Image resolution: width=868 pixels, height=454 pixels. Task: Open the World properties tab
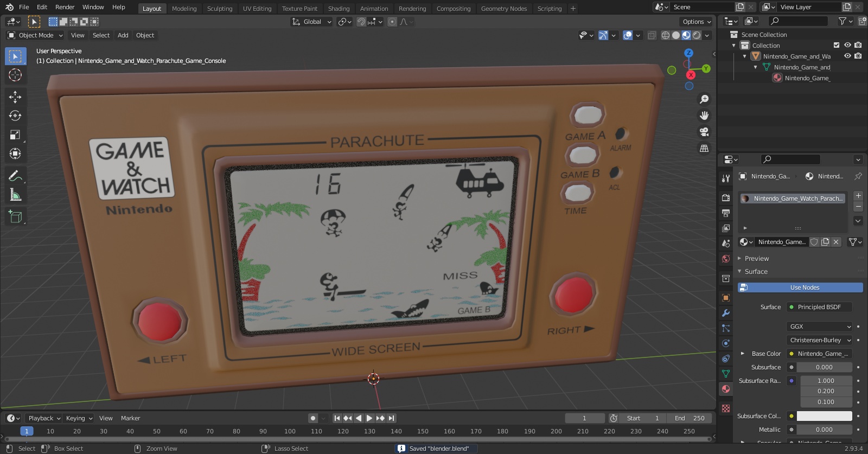click(726, 259)
